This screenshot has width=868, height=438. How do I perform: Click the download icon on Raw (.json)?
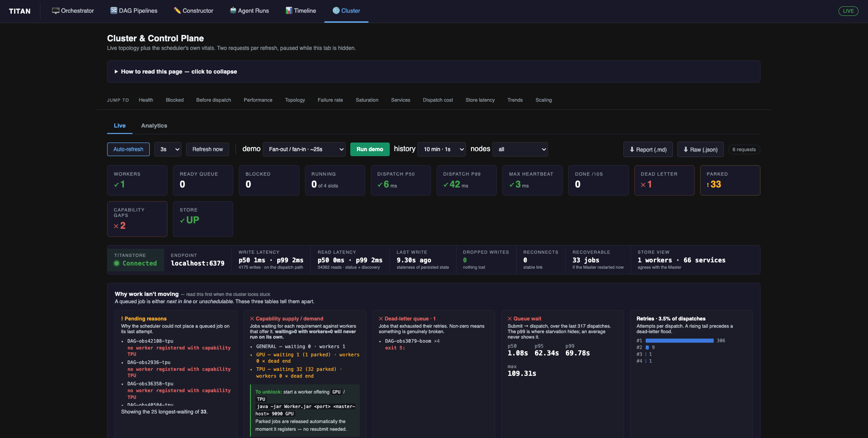[686, 149]
